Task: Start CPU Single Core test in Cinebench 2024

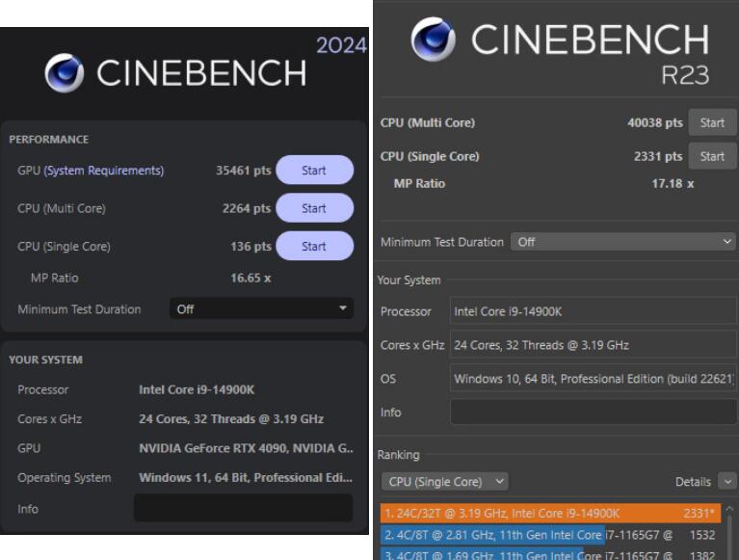Action: point(314,246)
